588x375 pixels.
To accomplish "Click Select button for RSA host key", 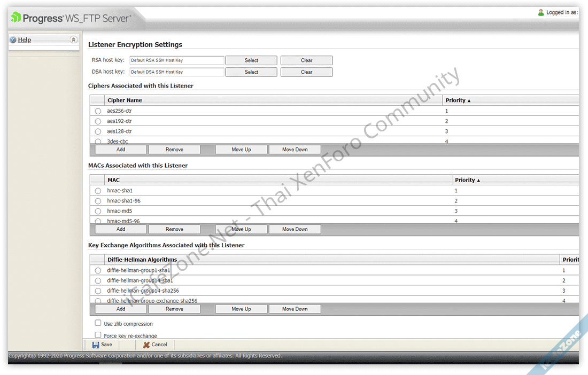I will [x=251, y=60].
